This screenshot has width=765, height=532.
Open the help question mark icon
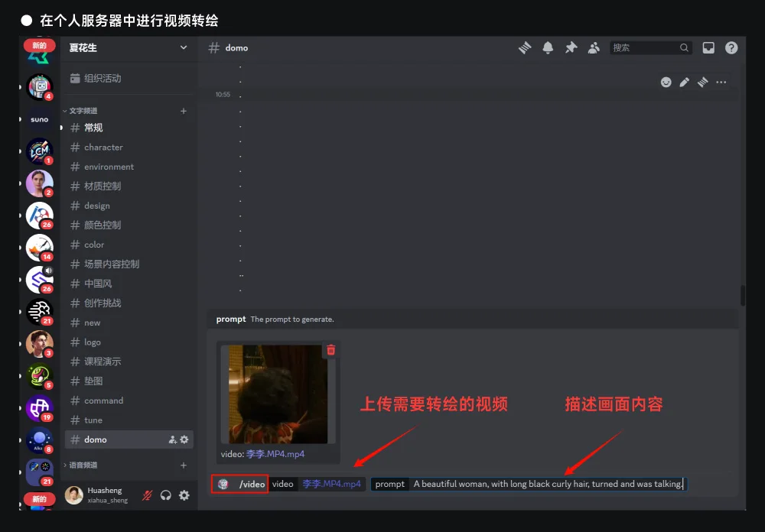731,48
